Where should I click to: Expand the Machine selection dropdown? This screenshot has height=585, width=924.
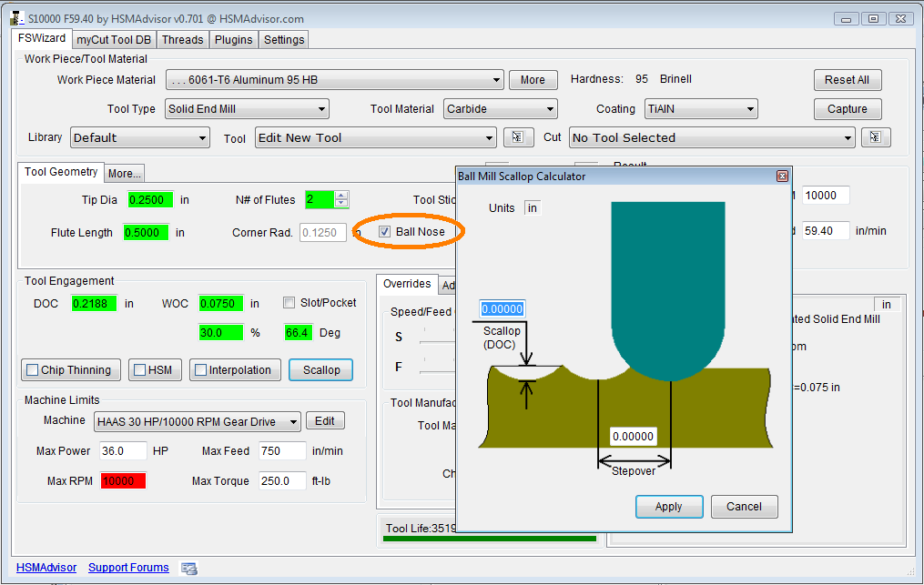(197, 421)
